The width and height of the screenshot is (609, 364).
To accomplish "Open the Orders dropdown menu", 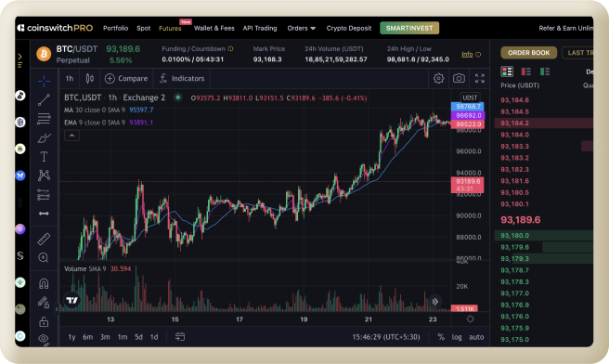I will tap(302, 28).
